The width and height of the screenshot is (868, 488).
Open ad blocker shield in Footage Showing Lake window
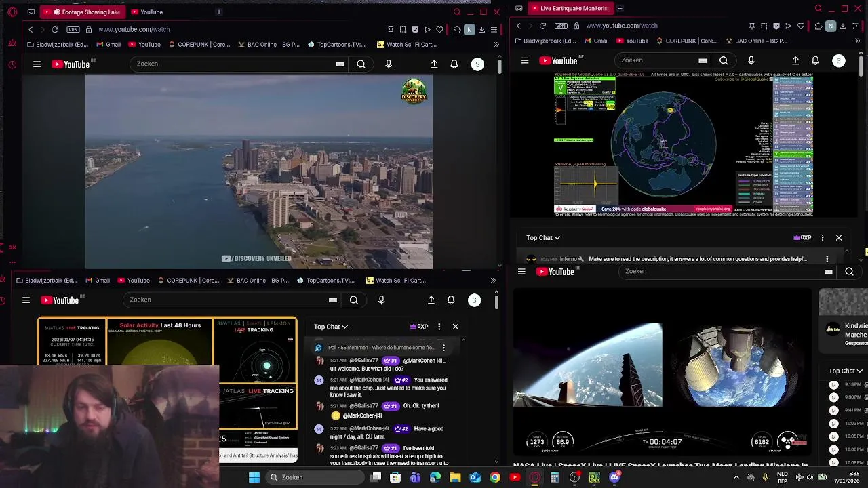415,29
